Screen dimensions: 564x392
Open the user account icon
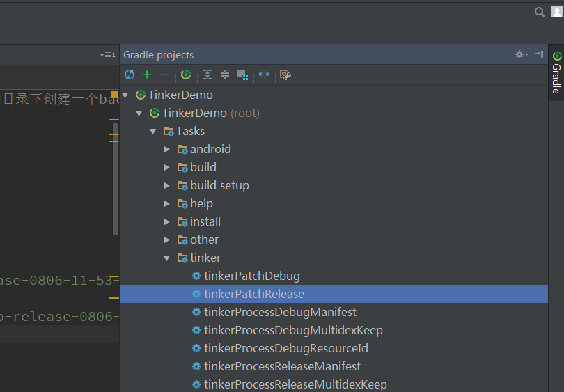[x=557, y=13]
